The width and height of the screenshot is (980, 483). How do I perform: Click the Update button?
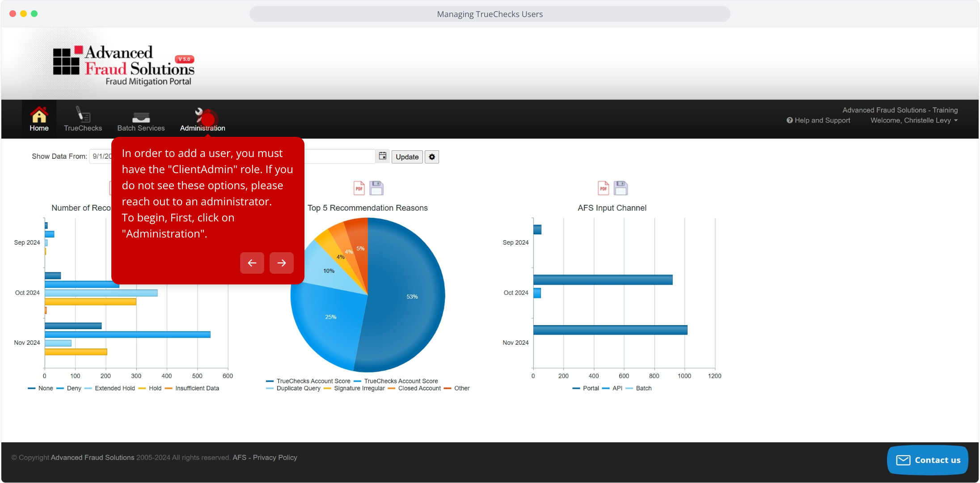coord(407,157)
